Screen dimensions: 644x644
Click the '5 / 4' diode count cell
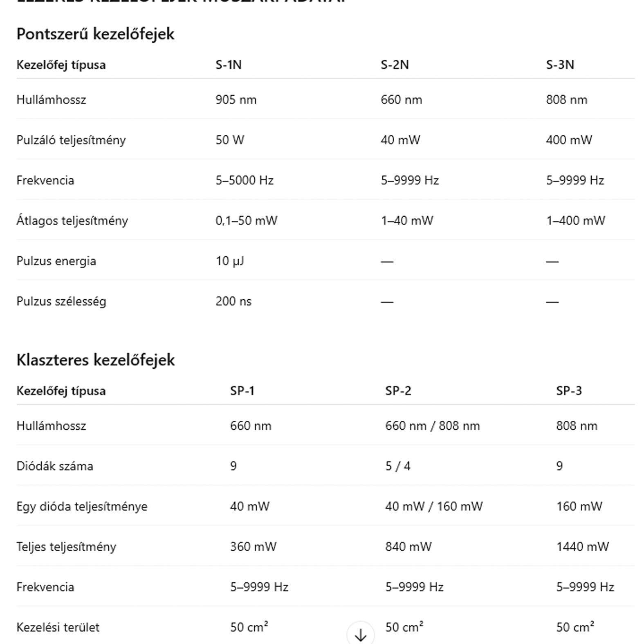point(397,466)
